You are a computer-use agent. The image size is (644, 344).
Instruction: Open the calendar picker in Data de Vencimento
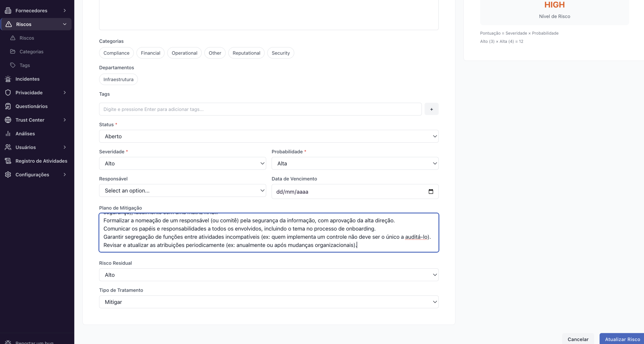tap(431, 192)
